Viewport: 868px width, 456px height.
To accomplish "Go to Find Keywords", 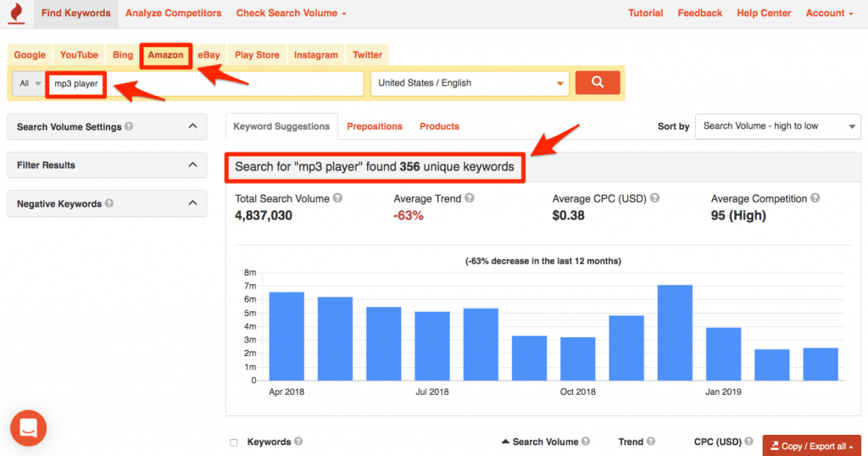I will click(x=75, y=14).
